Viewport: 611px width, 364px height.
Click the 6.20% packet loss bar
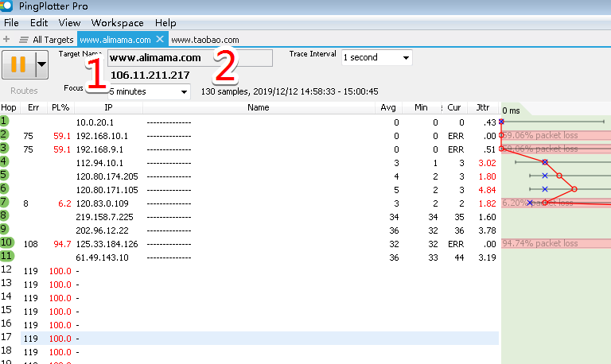coord(556,203)
